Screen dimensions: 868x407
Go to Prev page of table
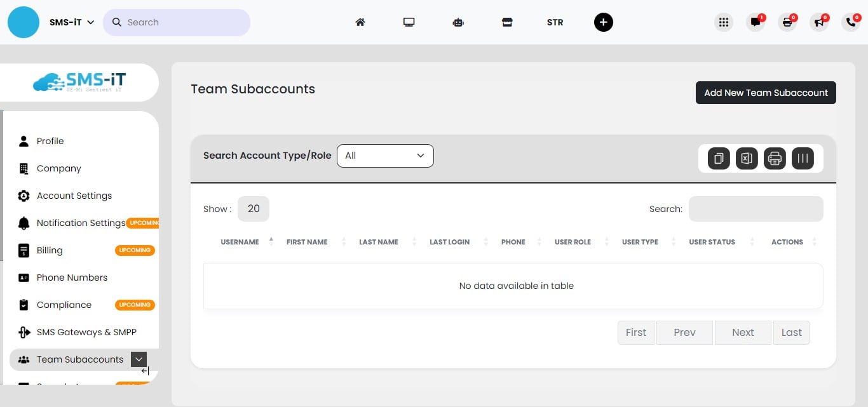[684, 333]
